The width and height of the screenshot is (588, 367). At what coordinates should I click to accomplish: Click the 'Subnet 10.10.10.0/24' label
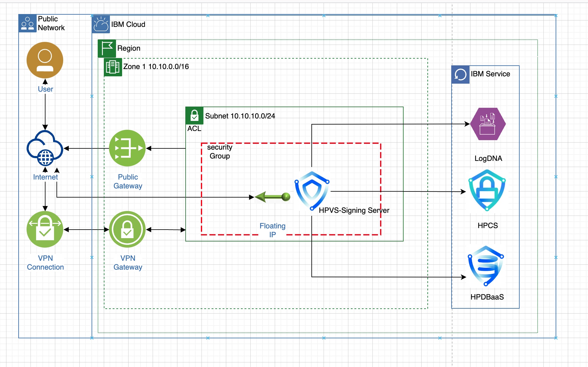pyautogui.click(x=240, y=116)
